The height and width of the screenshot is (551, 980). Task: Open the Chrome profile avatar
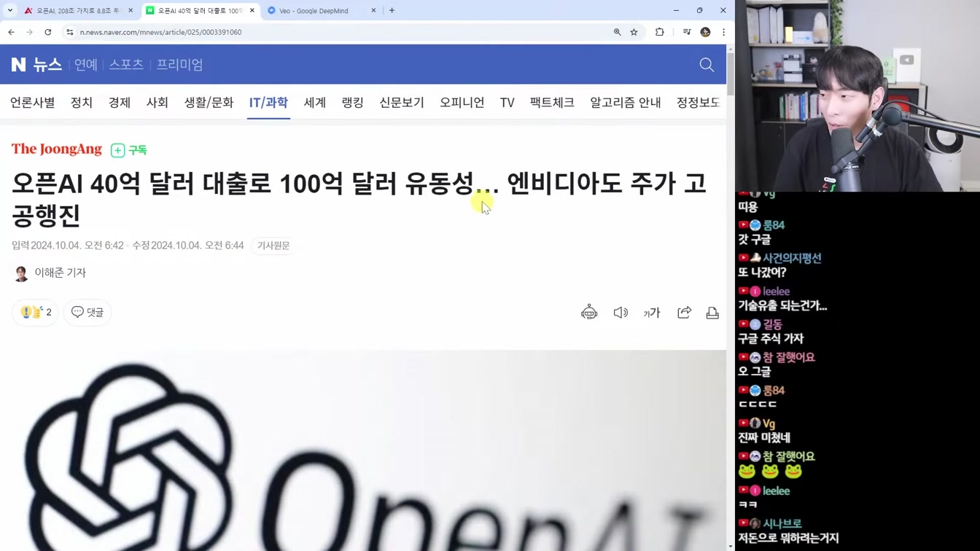(705, 32)
